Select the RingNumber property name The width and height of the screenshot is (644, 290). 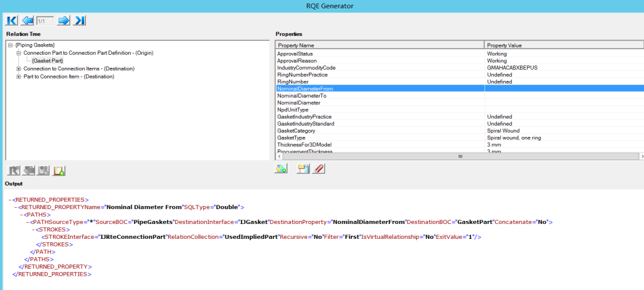coord(293,82)
